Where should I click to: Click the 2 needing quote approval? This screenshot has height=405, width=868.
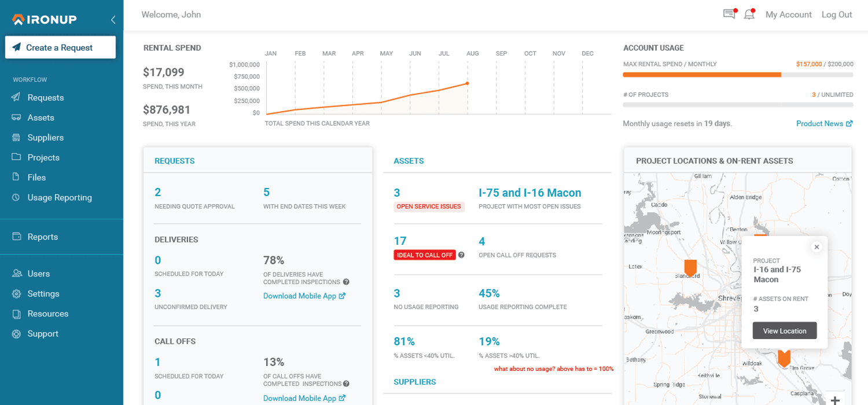tap(158, 192)
